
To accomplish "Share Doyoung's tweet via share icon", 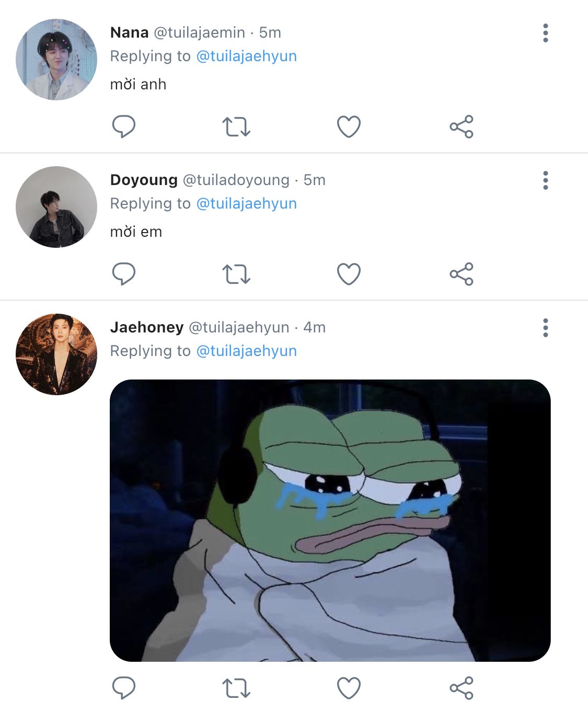I will [462, 274].
